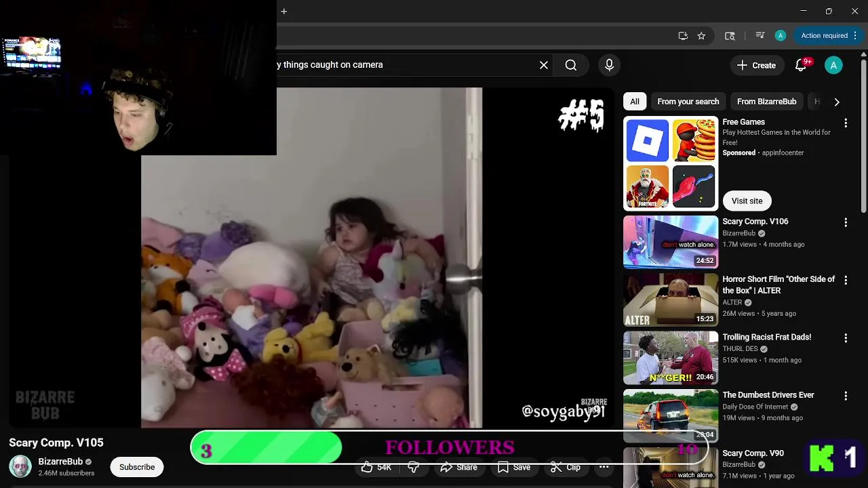This screenshot has height=488, width=868.
Task: Open options for Scary Comp. V106
Action: (846, 222)
